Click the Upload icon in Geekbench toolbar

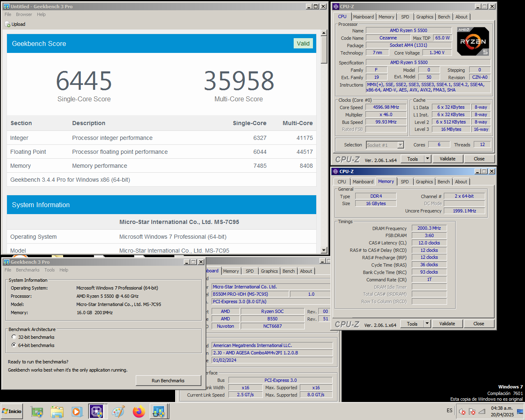7,24
